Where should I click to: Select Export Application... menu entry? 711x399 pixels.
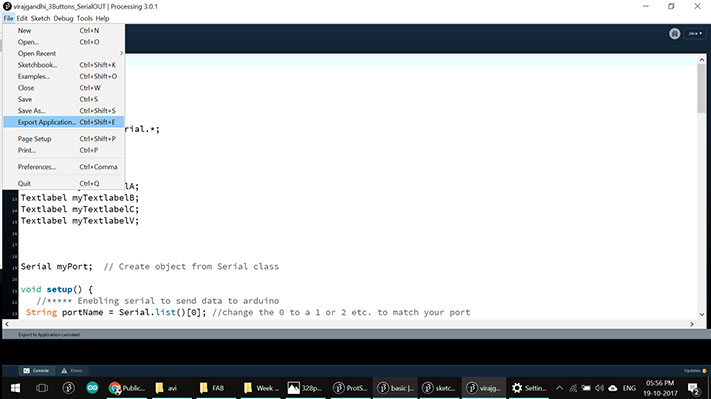(63, 122)
